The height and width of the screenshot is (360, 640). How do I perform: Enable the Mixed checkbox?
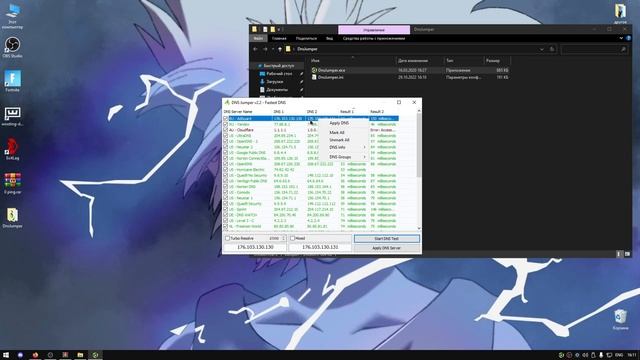293,238
